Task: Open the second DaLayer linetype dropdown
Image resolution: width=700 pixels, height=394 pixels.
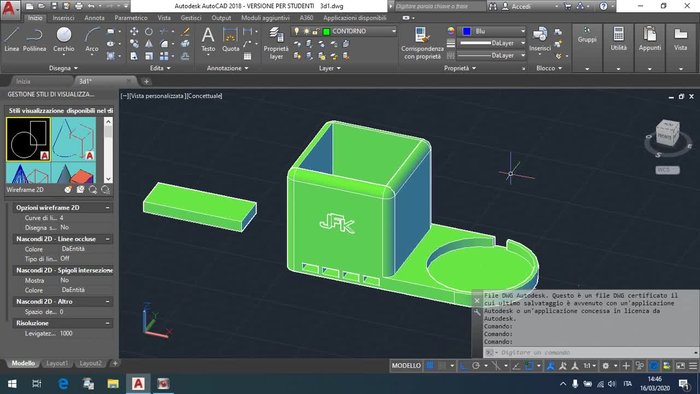Action: point(523,55)
